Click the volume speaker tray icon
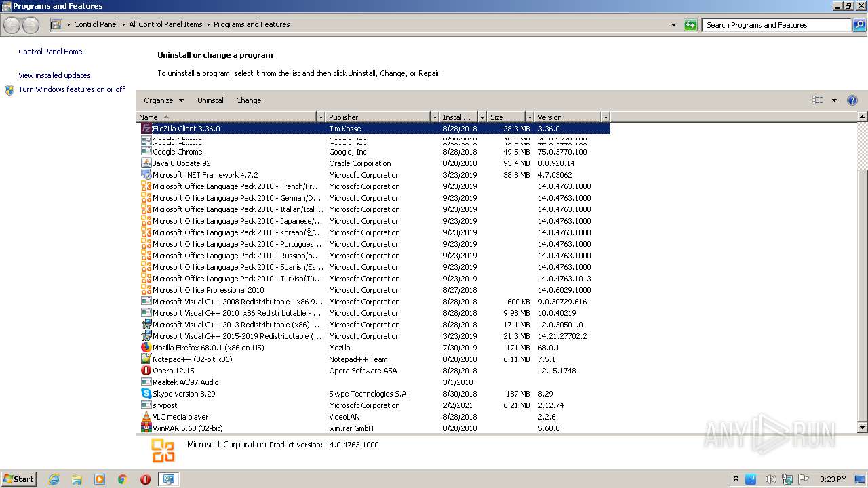 click(x=770, y=479)
